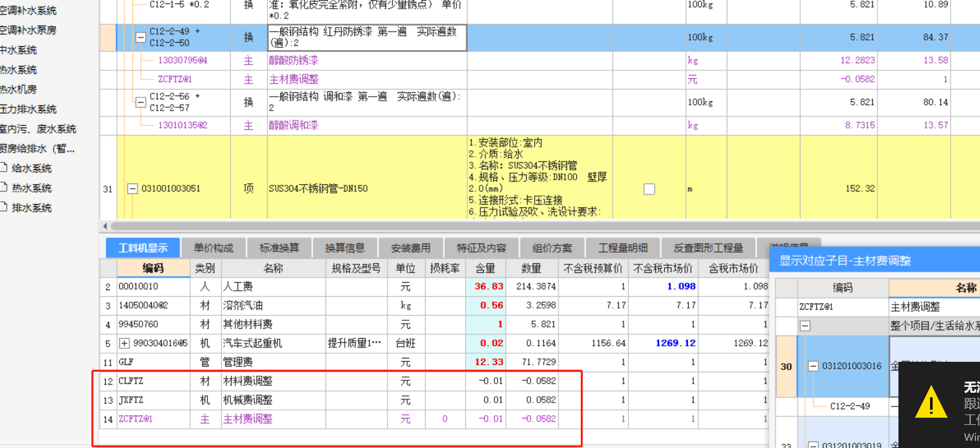Select 空调补水泵房 in left tree

28,30
